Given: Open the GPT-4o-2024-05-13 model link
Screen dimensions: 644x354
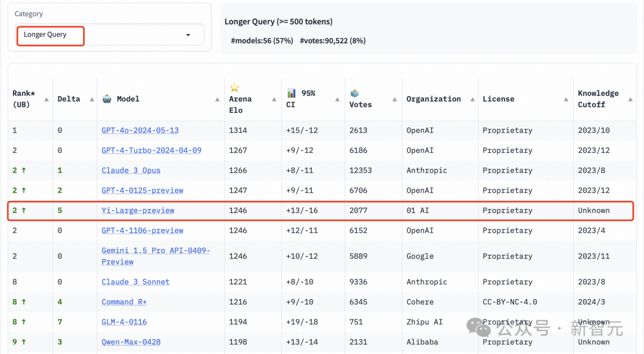Looking at the screenshot, I should tap(140, 130).
